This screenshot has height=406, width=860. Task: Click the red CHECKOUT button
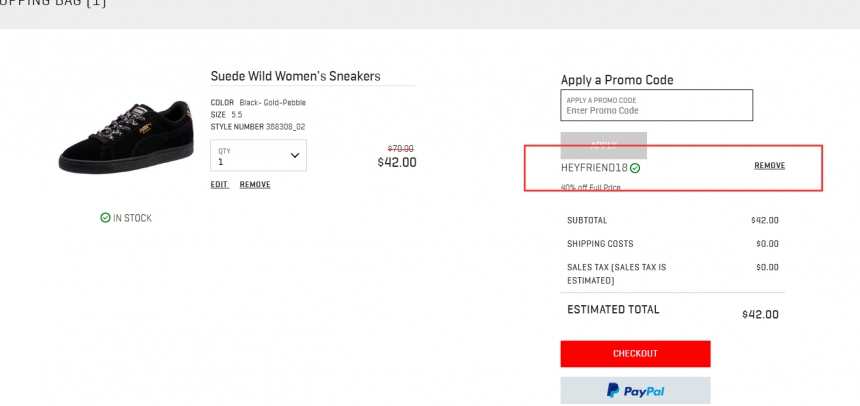tap(635, 354)
